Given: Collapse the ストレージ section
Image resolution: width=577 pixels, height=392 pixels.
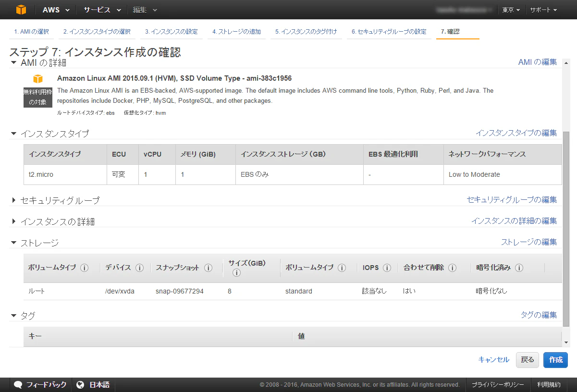Looking at the screenshot, I should point(13,243).
